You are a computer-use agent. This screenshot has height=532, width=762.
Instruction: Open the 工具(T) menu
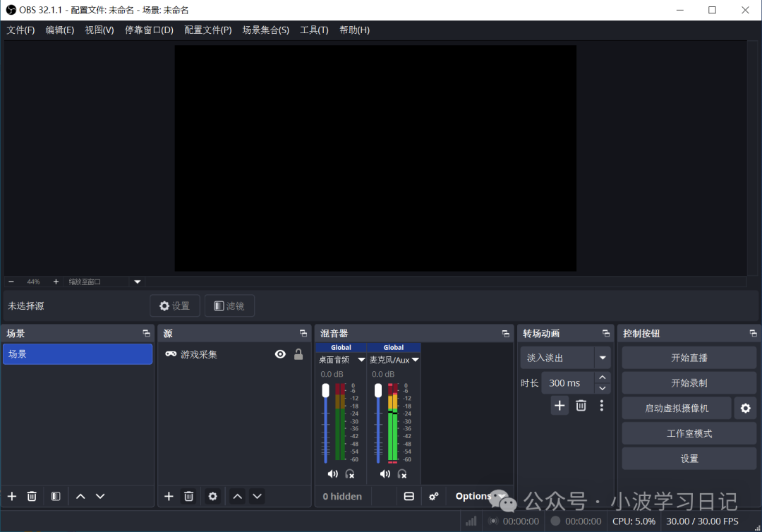[x=314, y=30]
